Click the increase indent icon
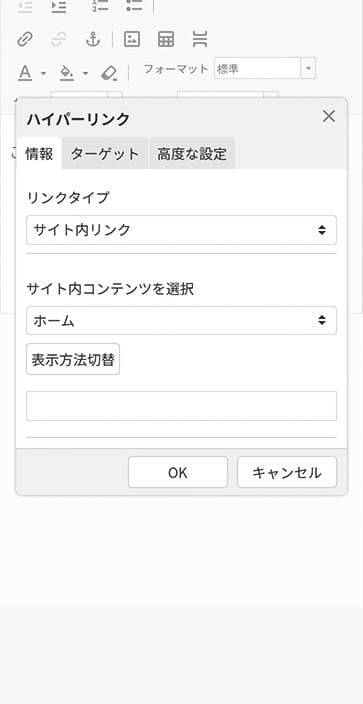363x704 pixels. (58, 6)
